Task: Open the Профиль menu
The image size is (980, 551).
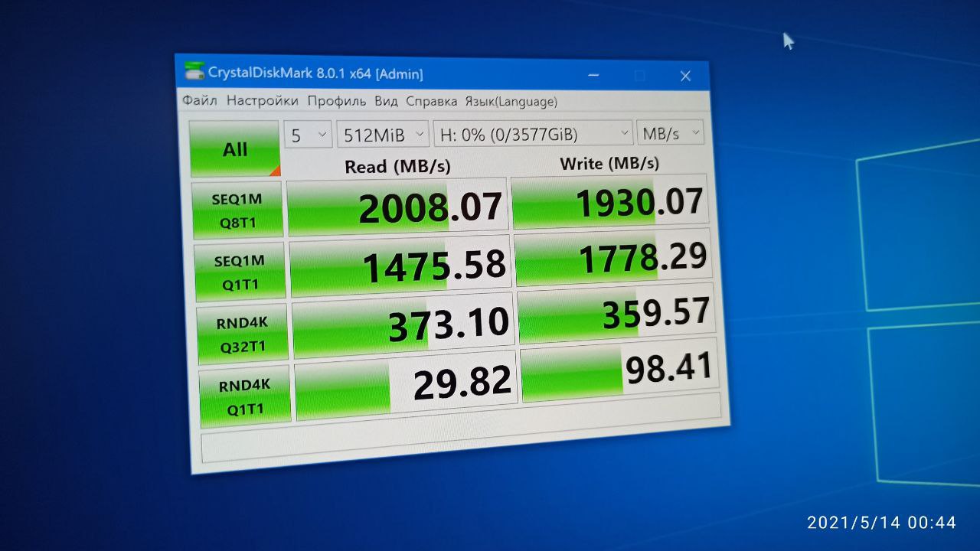Action: (337, 101)
